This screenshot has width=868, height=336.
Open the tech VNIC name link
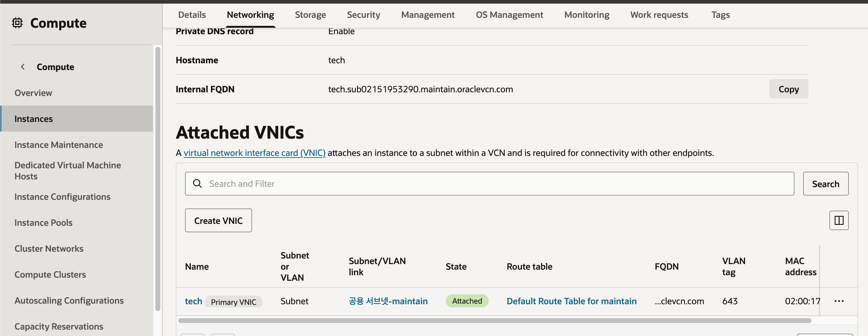193,301
